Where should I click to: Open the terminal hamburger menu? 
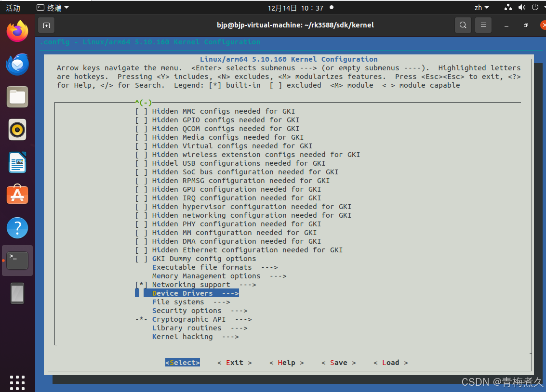tap(483, 25)
